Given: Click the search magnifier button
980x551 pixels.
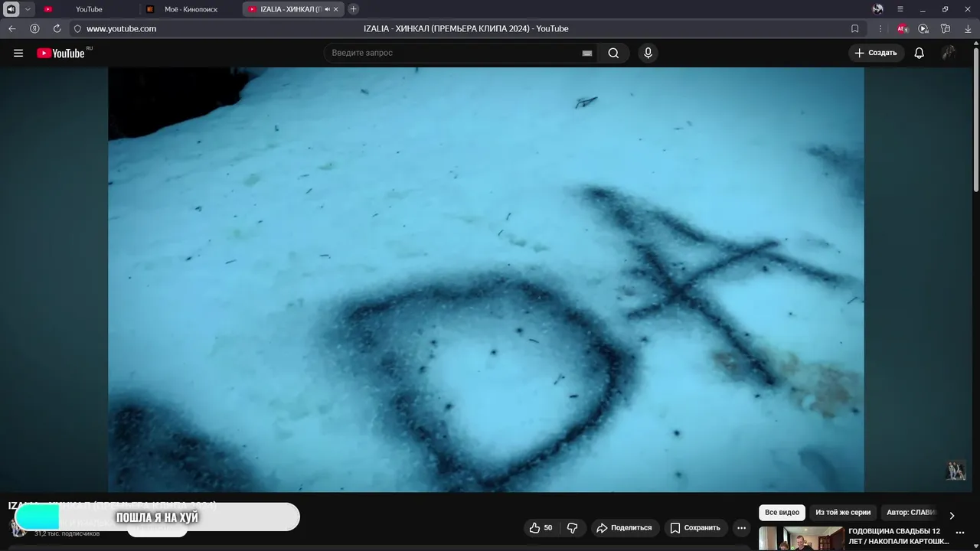Looking at the screenshot, I should (613, 53).
